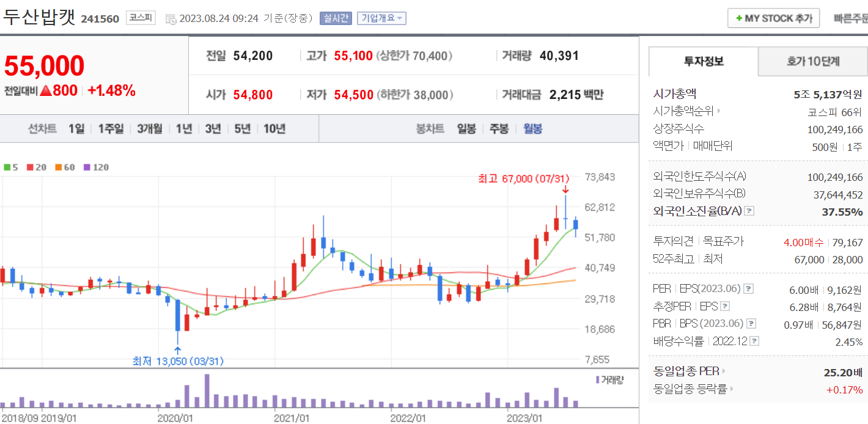Click the 거래대금 value 2,215 백만

(x=576, y=95)
